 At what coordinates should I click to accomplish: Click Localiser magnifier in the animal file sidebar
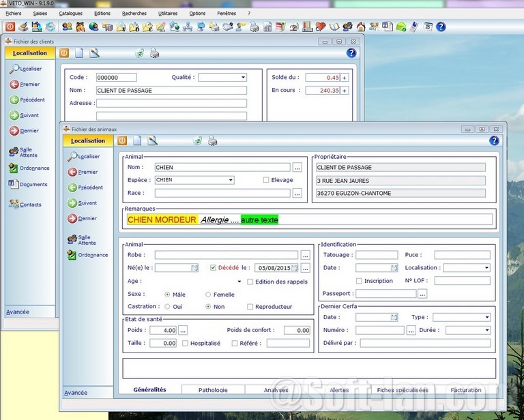pyautogui.click(x=72, y=157)
